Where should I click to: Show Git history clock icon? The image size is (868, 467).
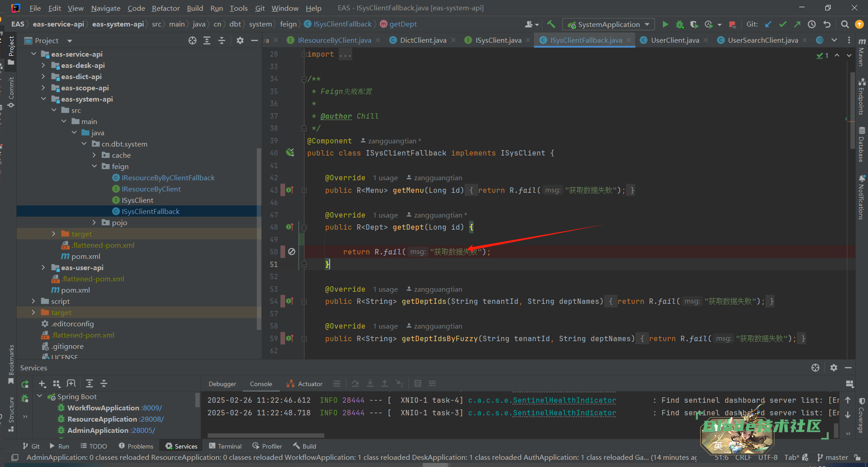(x=812, y=24)
